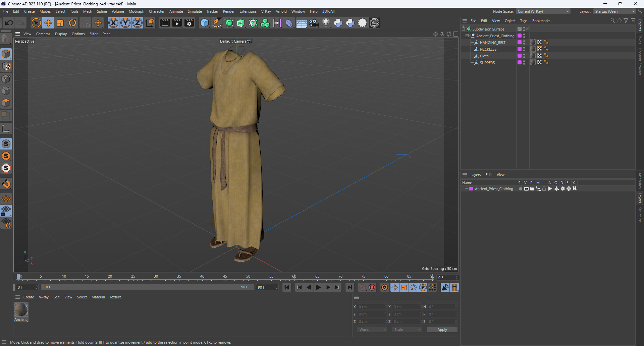The width and height of the screenshot is (644, 346).
Task: Toggle Z axis lock
Action: click(x=138, y=23)
